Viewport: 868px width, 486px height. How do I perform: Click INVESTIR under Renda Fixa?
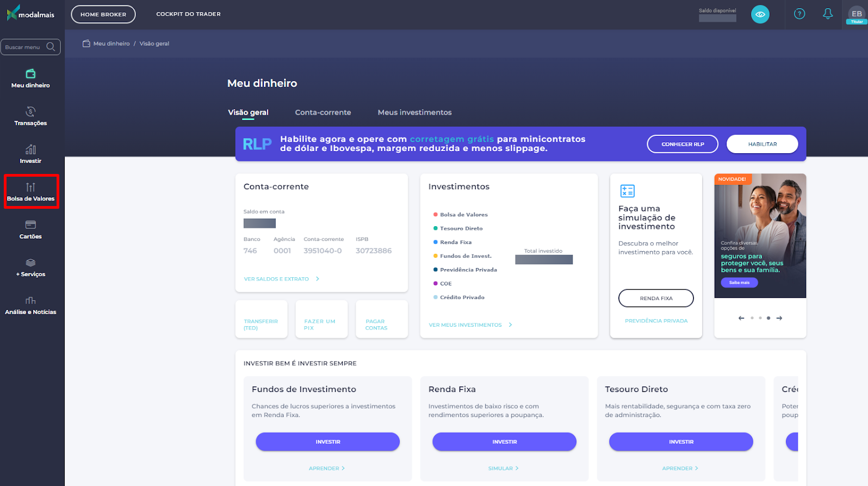[x=504, y=441]
